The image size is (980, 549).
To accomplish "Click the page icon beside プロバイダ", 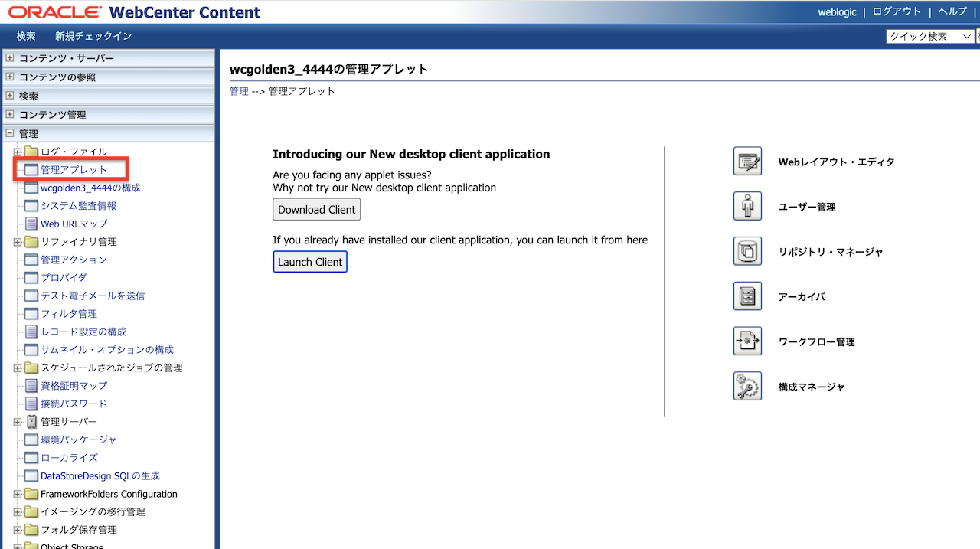I will click(31, 278).
